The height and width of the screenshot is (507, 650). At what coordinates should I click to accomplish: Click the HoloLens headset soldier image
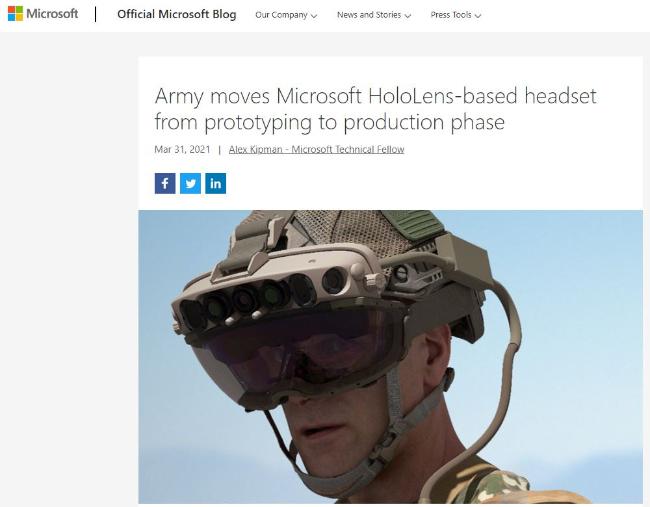coord(390,357)
